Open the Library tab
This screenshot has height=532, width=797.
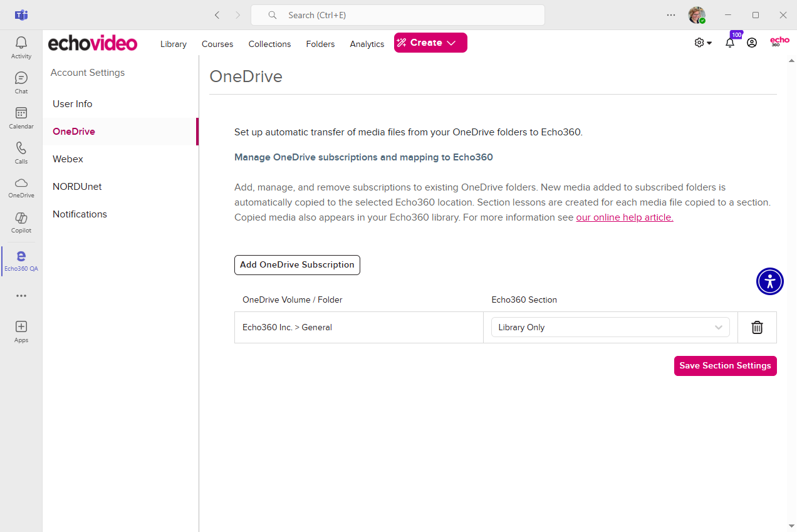pos(174,44)
